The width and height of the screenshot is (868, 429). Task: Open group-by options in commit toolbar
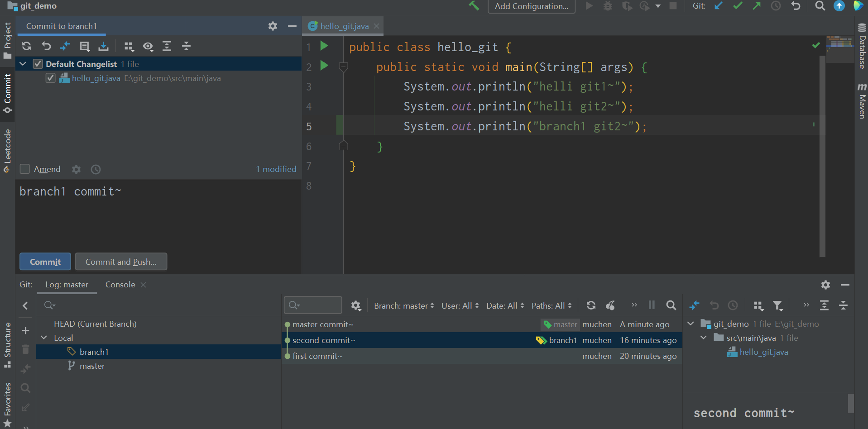129,46
